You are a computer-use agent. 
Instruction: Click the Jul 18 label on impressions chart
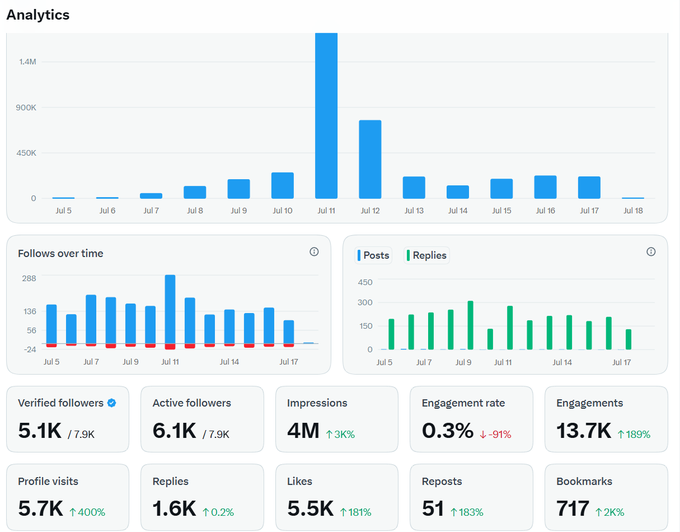[633, 210]
